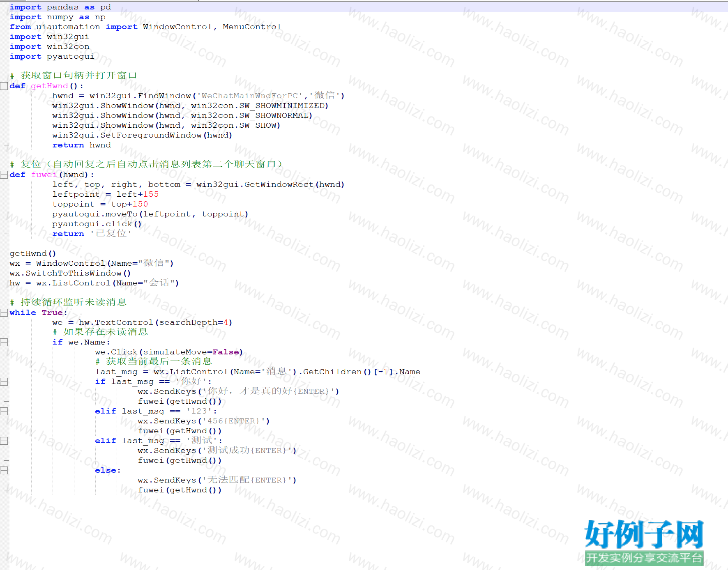Fold the "elif last_msg == '123'" block marker
This screenshot has height=570, width=728.
(4, 411)
